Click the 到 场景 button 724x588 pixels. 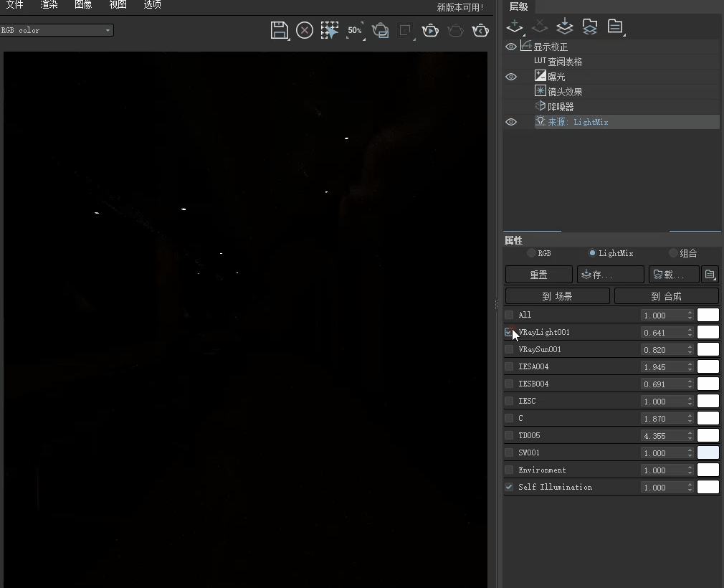[x=557, y=296]
